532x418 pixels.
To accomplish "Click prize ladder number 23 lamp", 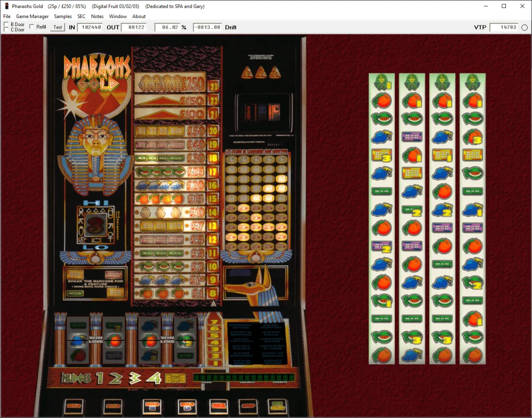I will 213,87.
